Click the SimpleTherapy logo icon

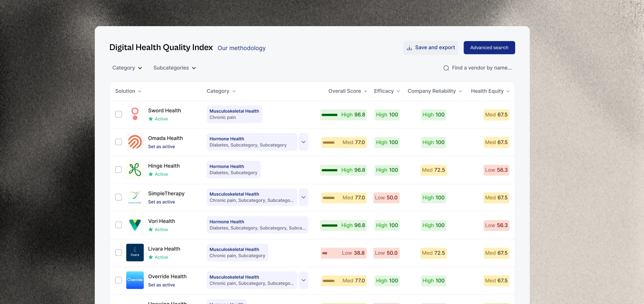[x=135, y=197]
